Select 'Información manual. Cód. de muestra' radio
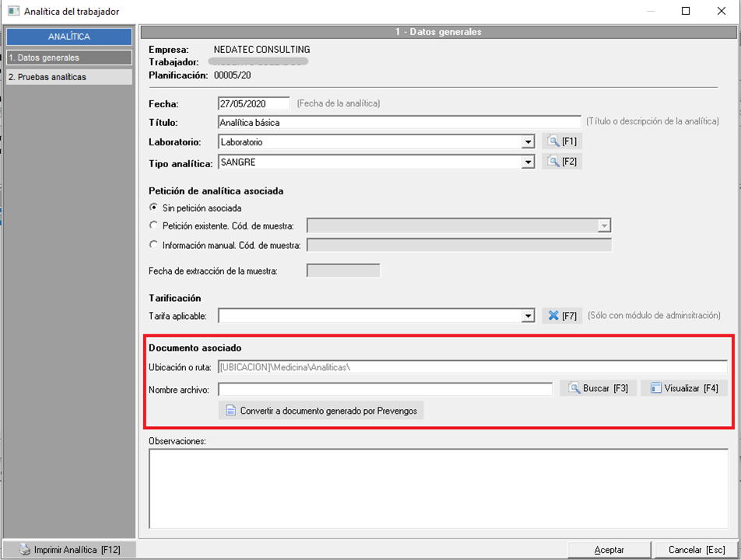This screenshot has width=741, height=560. [x=153, y=245]
